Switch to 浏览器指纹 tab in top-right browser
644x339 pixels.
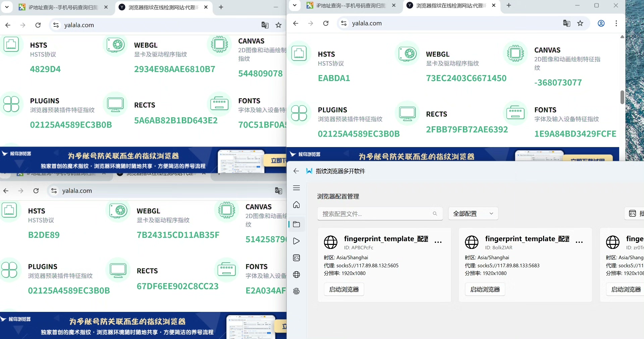click(451, 5)
